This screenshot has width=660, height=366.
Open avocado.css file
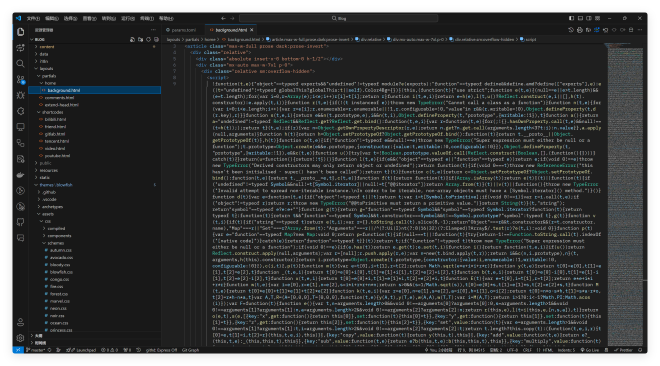[x=61, y=257]
